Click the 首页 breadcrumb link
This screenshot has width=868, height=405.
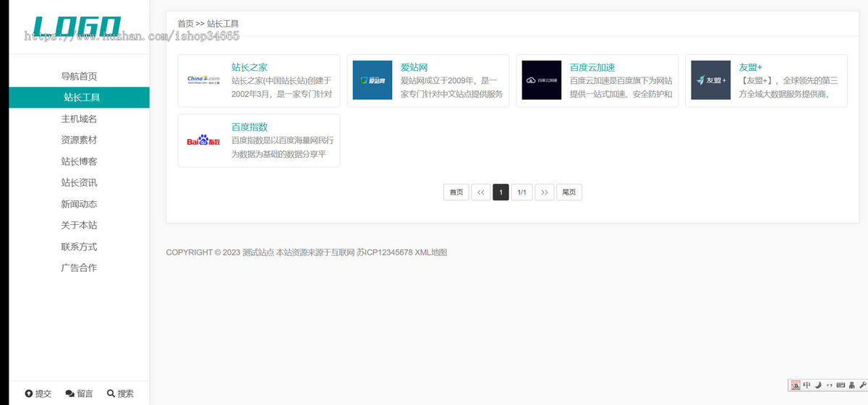tap(185, 24)
